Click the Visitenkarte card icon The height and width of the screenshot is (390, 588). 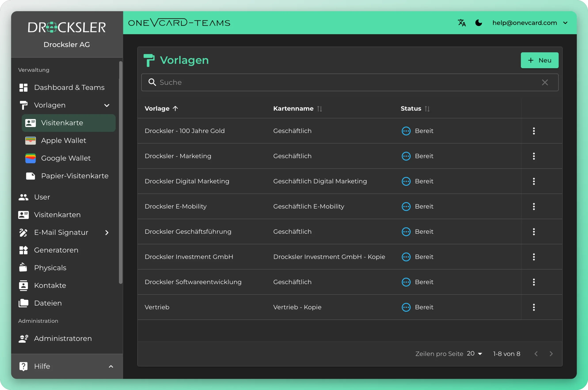pyautogui.click(x=30, y=123)
